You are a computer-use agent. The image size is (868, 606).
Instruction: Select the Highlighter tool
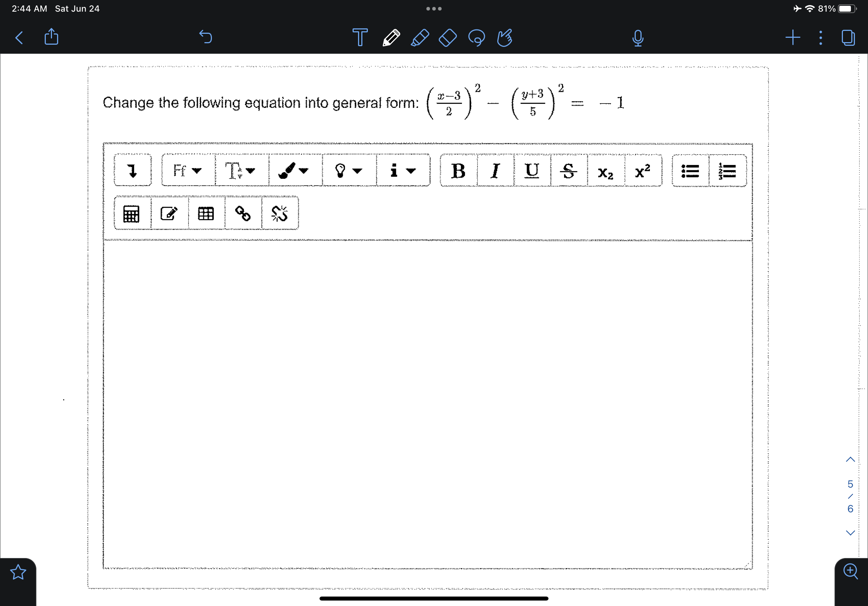[419, 38]
